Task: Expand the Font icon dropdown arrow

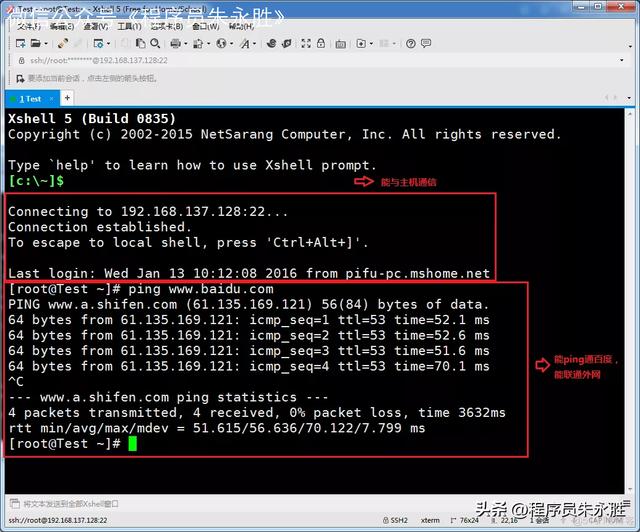Action: (255, 43)
